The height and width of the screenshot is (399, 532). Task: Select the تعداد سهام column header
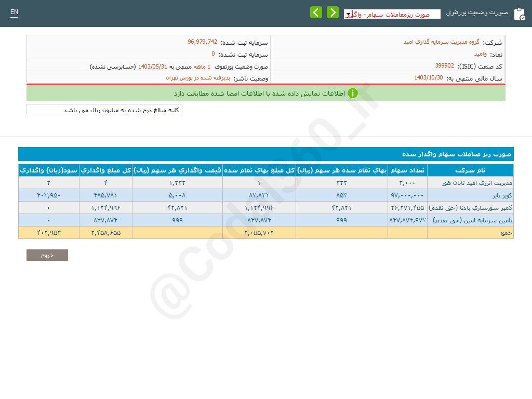[x=407, y=170]
